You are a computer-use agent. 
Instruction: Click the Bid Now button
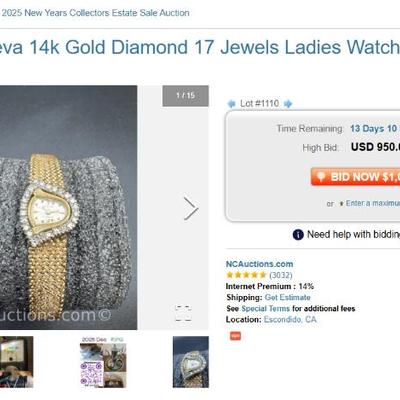click(355, 177)
